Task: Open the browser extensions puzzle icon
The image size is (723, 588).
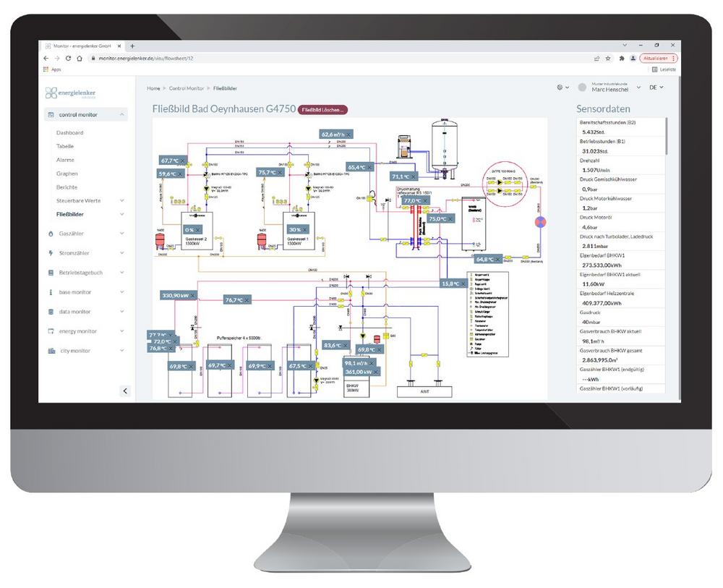Action: coord(621,58)
